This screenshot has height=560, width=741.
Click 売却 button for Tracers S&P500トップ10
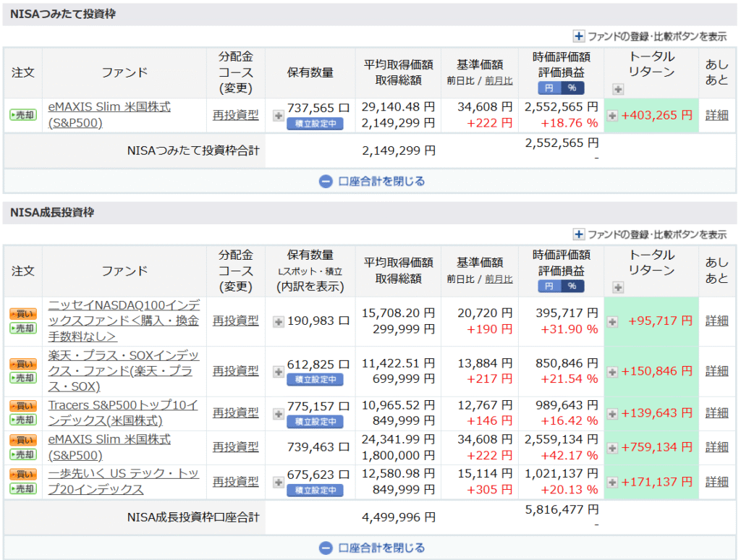(23, 420)
